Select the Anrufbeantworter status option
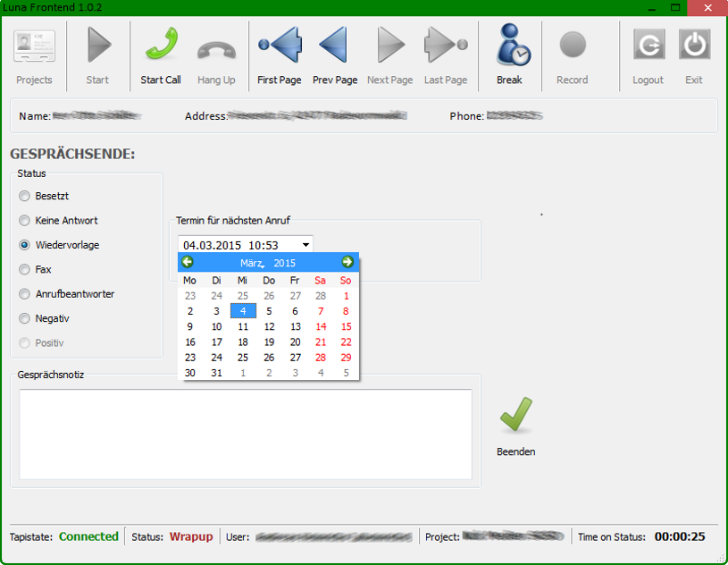 click(x=25, y=294)
